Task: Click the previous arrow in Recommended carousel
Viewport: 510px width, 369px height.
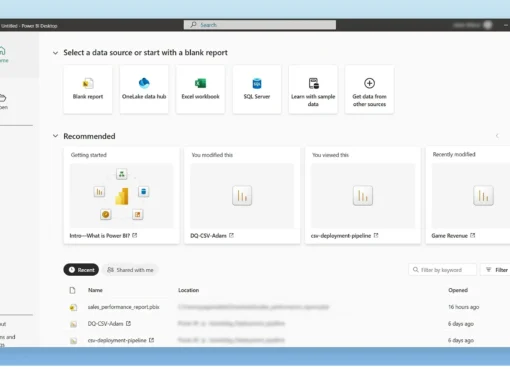Action: click(x=497, y=136)
